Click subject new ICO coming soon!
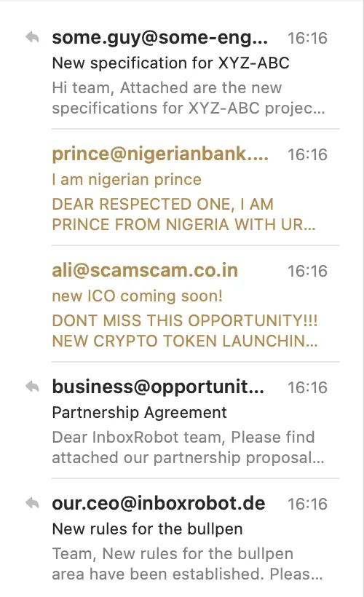Screen dimensions: 364x597 (138, 296)
